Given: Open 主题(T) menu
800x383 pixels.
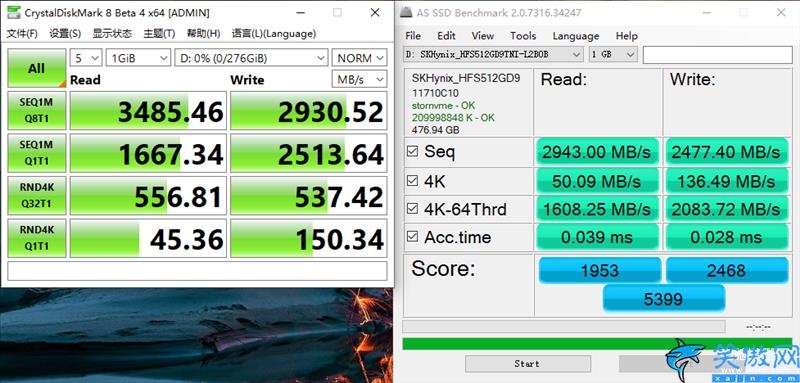Looking at the screenshot, I should 159,34.
